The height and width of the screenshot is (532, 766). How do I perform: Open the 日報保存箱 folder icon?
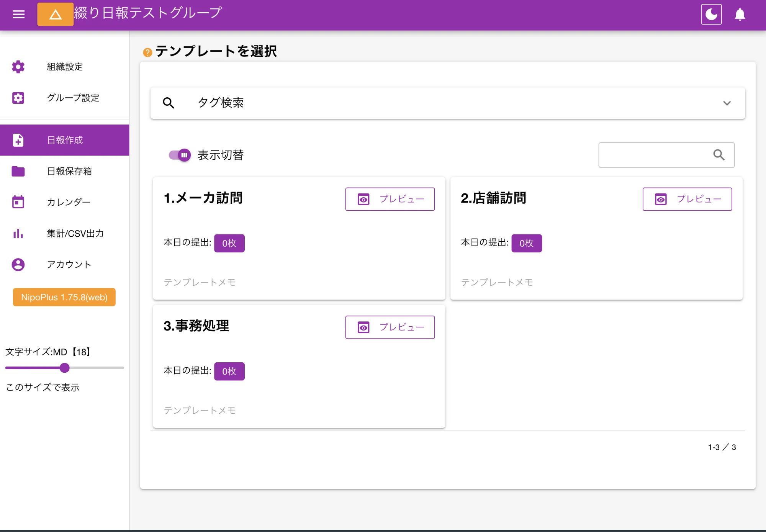click(18, 171)
